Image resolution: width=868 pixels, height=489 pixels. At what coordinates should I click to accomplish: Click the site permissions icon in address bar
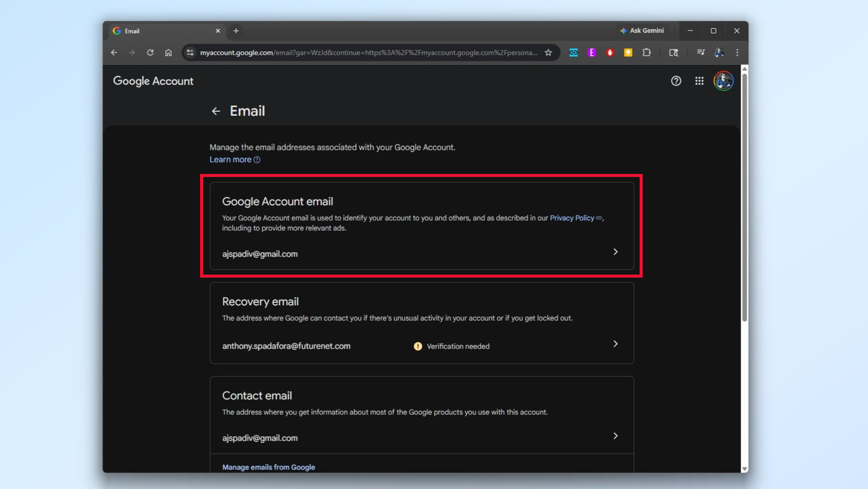pyautogui.click(x=189, y=52)
